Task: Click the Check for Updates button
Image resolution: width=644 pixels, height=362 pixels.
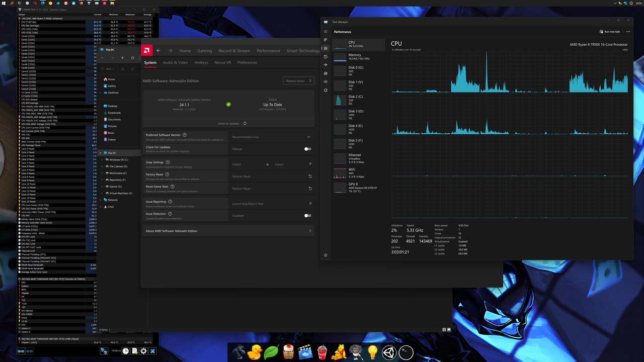Action: tap(229, 123)
